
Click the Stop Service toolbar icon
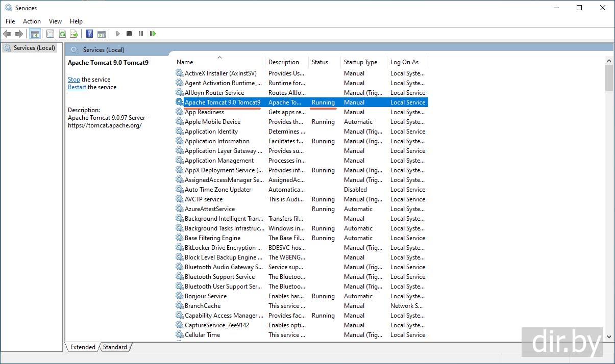129,34
